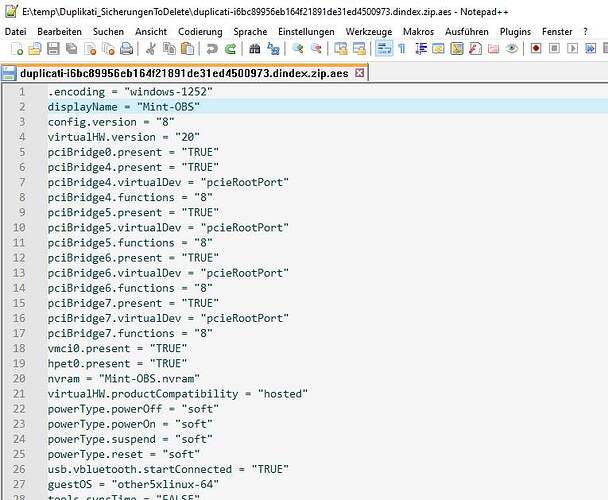Stop macro recording square icon
Screen dimensions: 608x500
tap(554, 49)
